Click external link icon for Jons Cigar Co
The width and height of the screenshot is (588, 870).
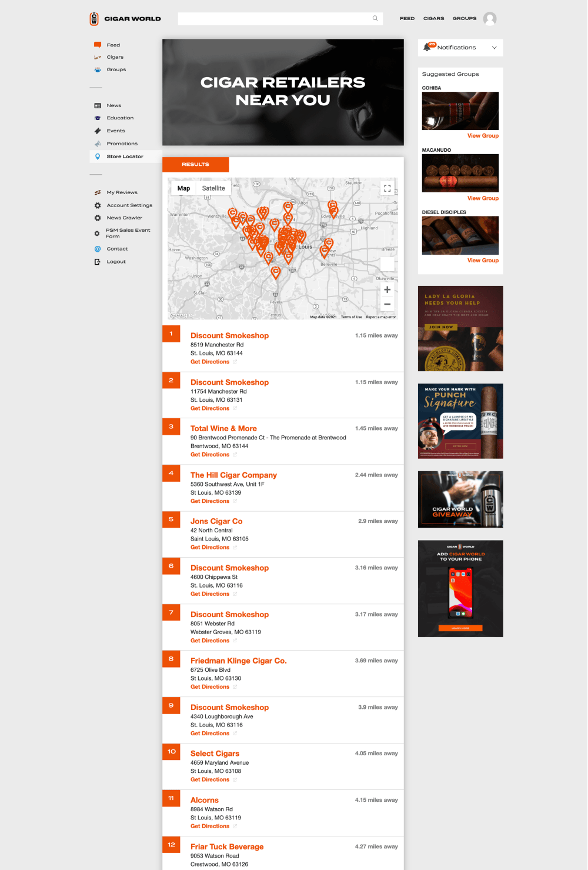click(235, 548)
